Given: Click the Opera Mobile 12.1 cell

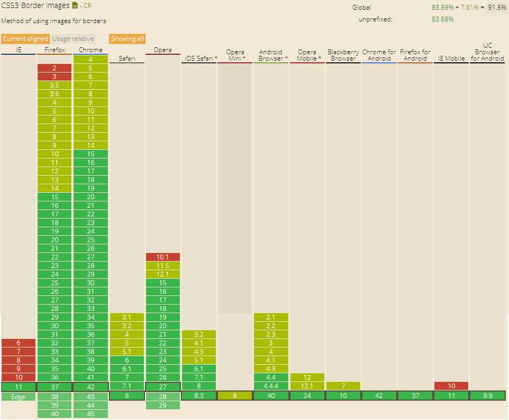Looking at the screenshot, I should [x=307, y=386].
